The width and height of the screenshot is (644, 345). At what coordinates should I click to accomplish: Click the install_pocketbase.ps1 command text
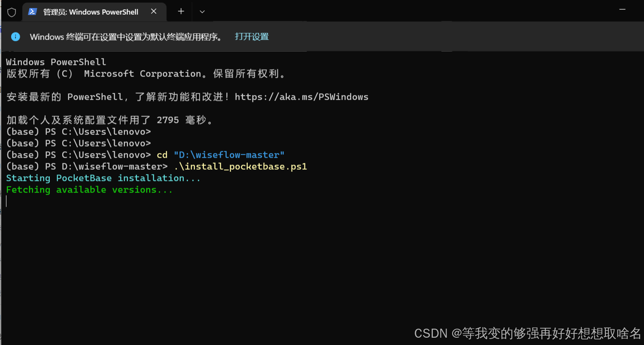click(241, 166)
